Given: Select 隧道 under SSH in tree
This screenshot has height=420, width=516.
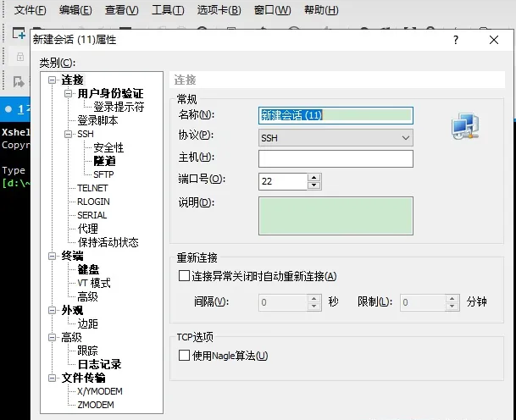Looking at the screenshot, I should (x=104, y=161).
